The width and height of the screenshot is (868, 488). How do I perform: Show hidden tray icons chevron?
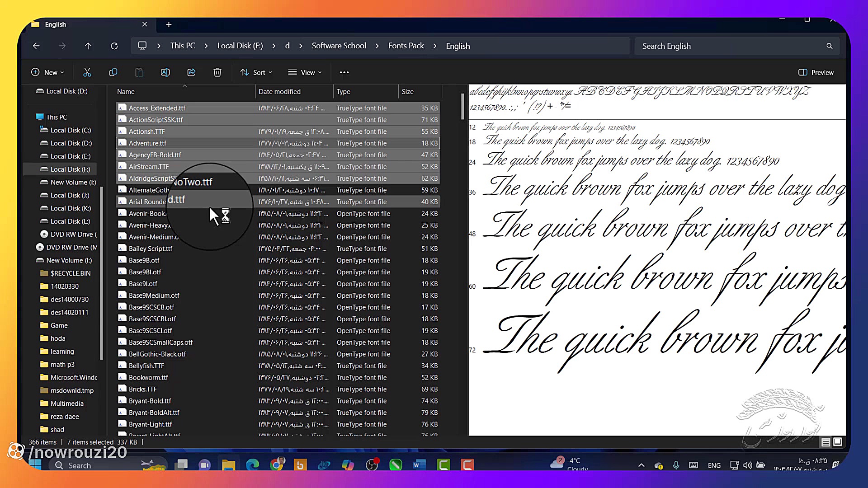tap(641, 465)
